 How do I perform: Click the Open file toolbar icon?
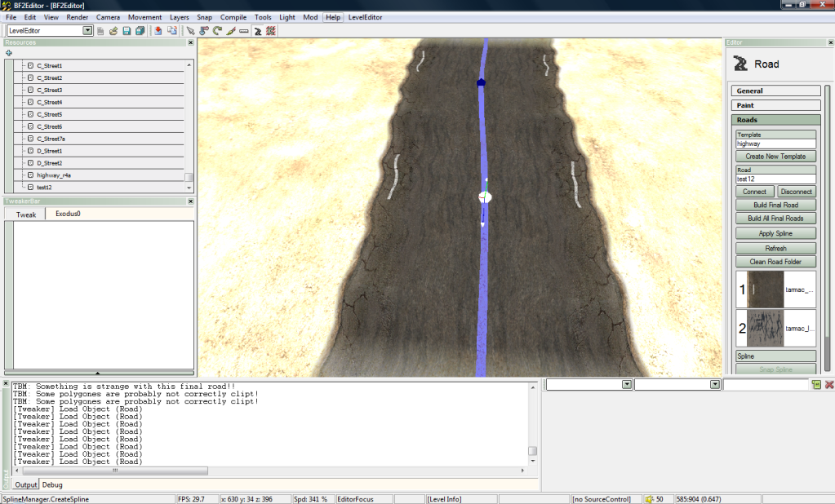pos(113,31)
